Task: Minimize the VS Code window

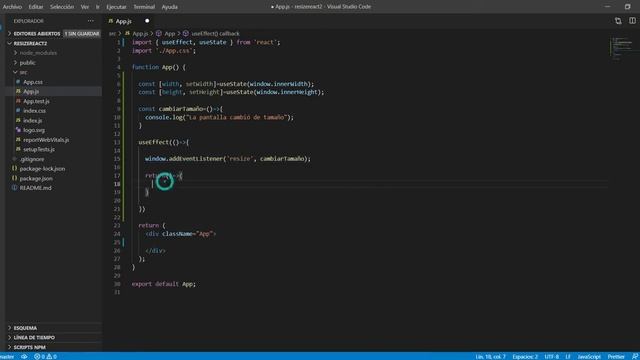Action: click(x=607, y=7)
